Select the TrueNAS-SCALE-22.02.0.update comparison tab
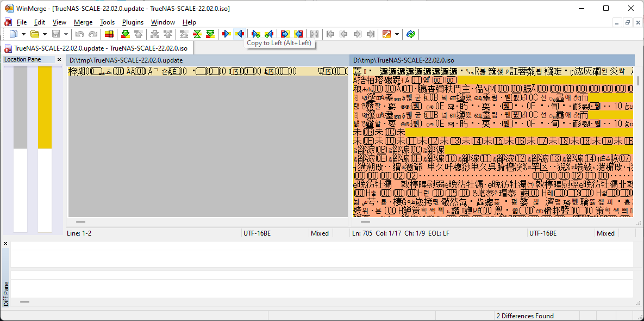The image size is (644, 321). coord(96,48)
